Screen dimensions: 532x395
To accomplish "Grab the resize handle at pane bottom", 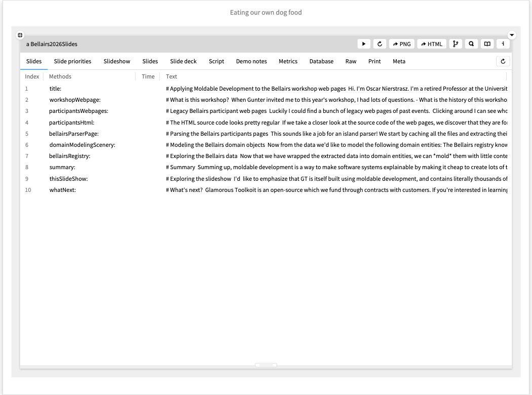I will pos(266,365).
